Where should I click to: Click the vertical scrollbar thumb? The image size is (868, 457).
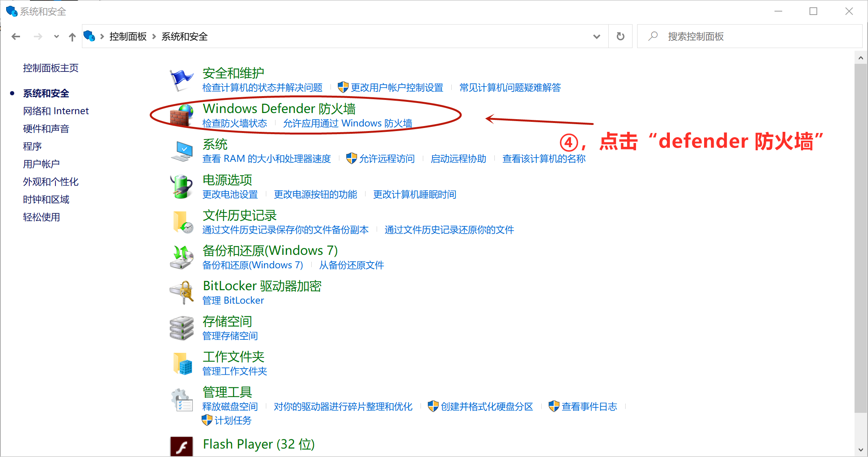point(861,238)
